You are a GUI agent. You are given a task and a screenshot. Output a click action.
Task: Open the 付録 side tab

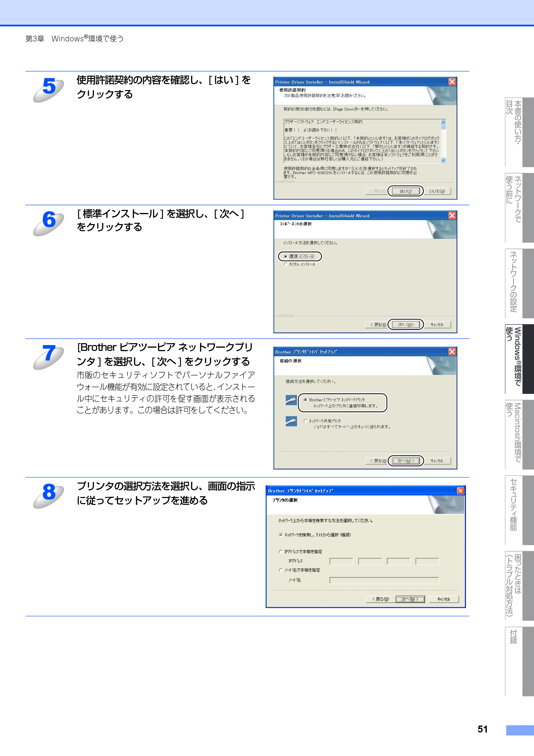click(x=520, y=661)
